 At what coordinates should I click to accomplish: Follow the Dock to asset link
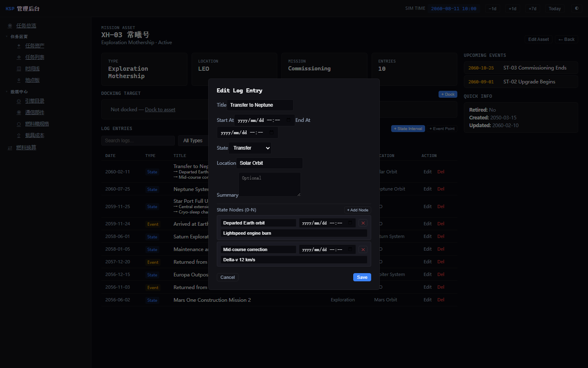point(160,110)
